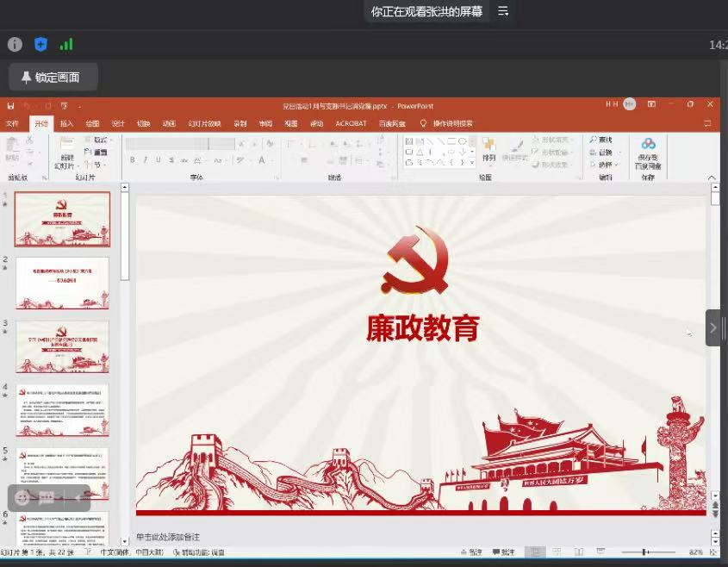Viewport: 728px width, 567px height.
Task: Select slide 5 thumbnail
Action: [x=62, y=474]
